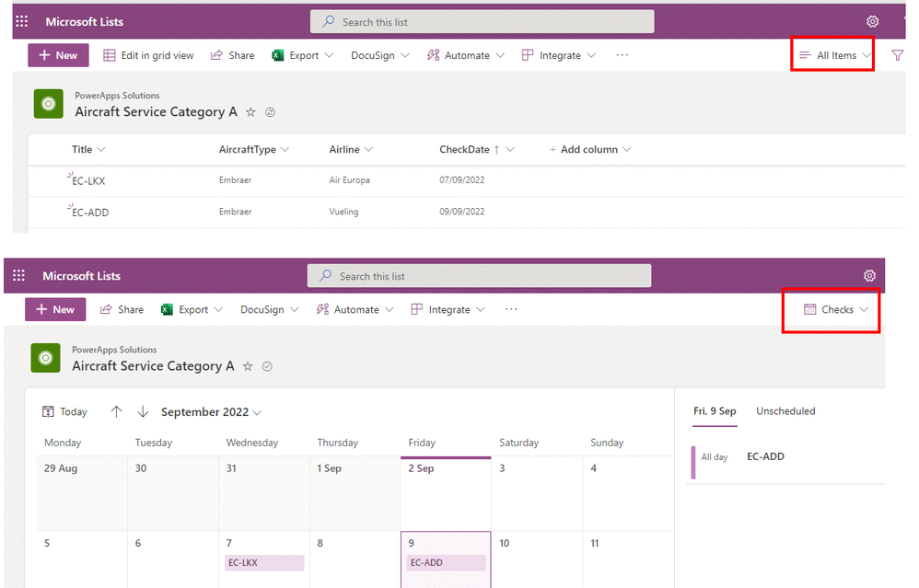
Task: Open settings gear in bottom Lists window
Action: tap(869, 275)
